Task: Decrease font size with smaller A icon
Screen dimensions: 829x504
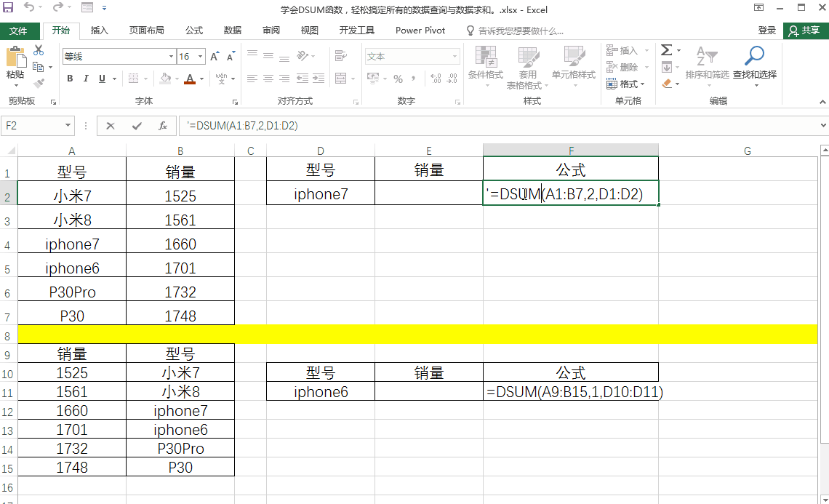Action: point(231,57)
